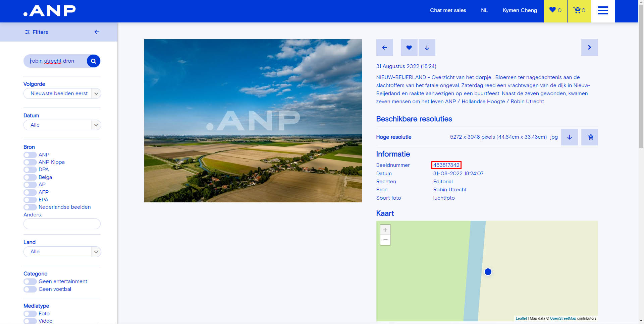644x324 pixels.
Task: Open the hamburger main menu
Action: click(603, 11)
